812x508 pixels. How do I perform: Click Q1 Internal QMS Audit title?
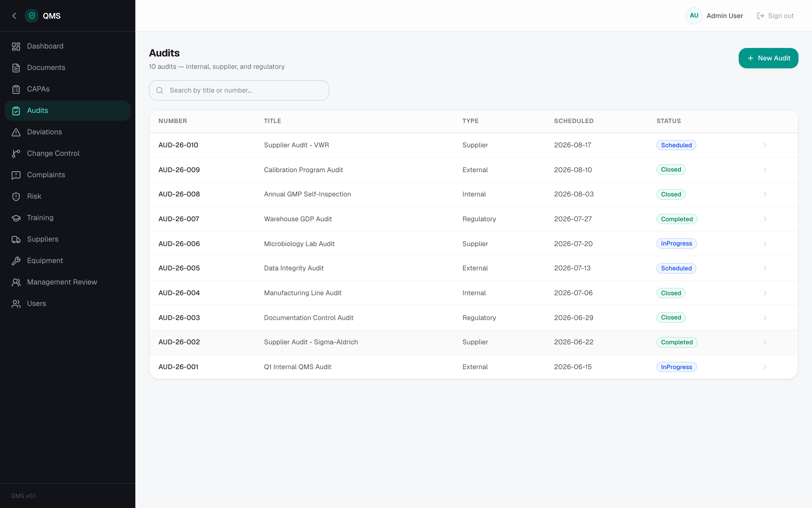[x=298, y=367]
